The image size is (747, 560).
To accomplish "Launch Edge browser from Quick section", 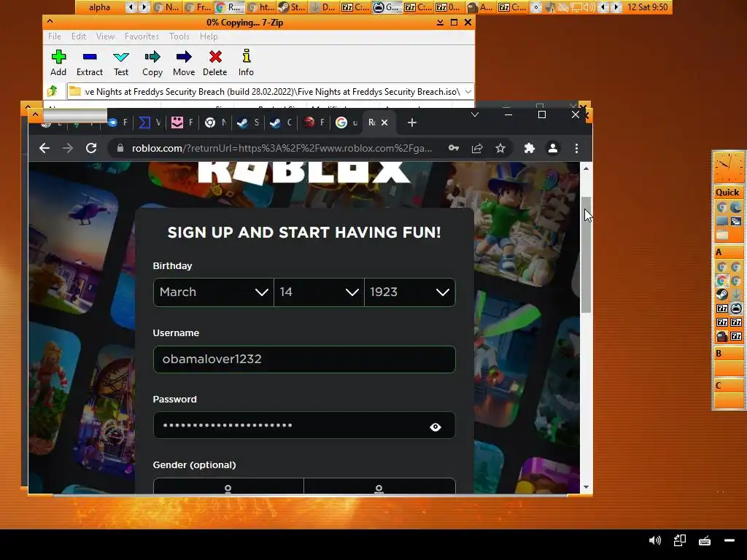I will click(x=736, y=207).
